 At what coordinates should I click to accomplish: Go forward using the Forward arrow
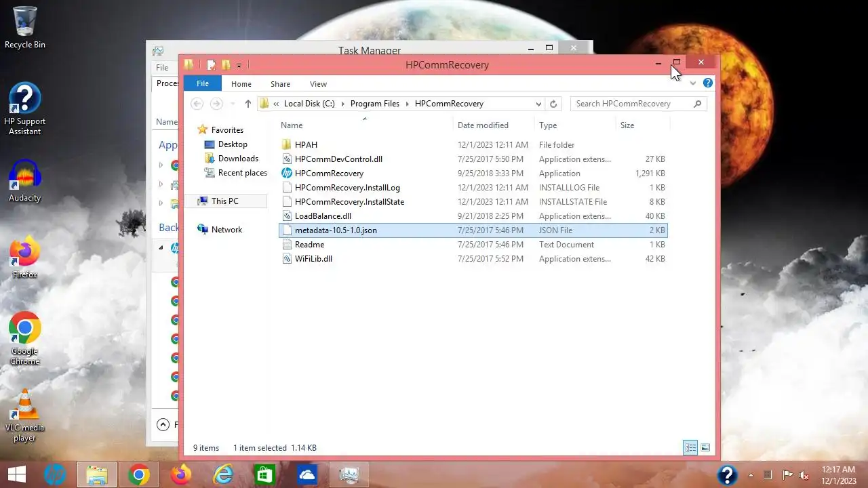pos(216,104)
